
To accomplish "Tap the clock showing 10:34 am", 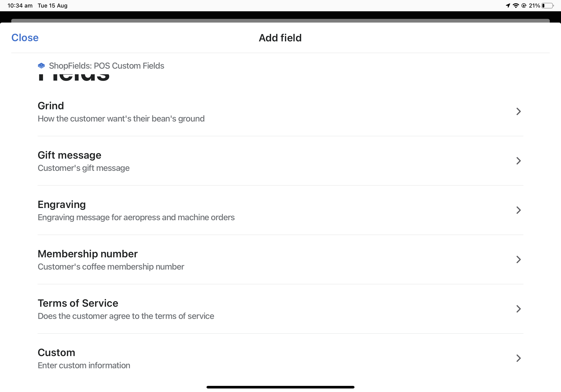I will 19,5.
